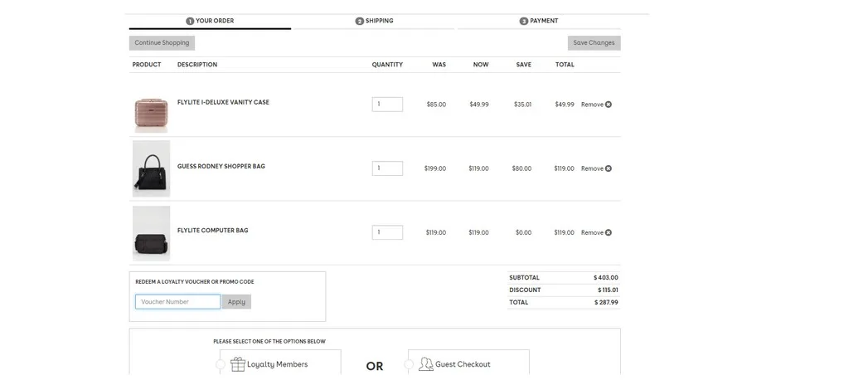
Task: Go to the Payment step
Action: point(539,21)
